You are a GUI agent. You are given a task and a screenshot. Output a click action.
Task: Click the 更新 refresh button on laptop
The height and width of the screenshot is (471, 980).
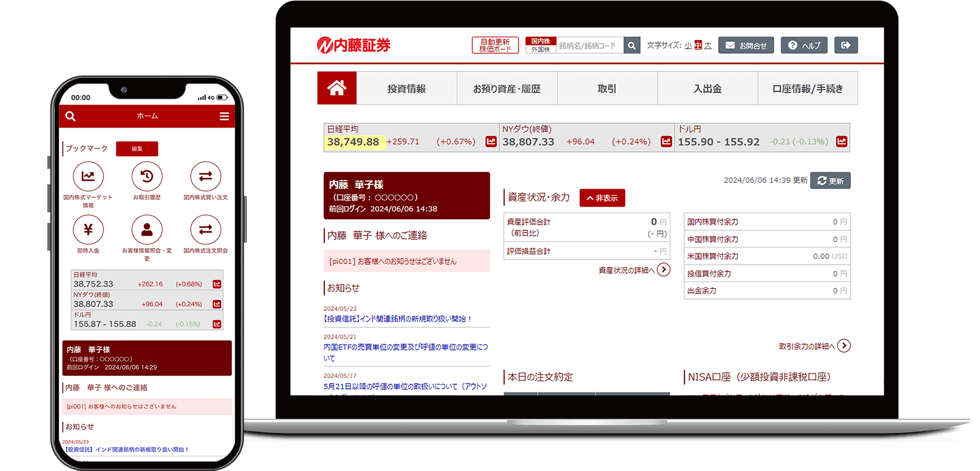point(830,181)
